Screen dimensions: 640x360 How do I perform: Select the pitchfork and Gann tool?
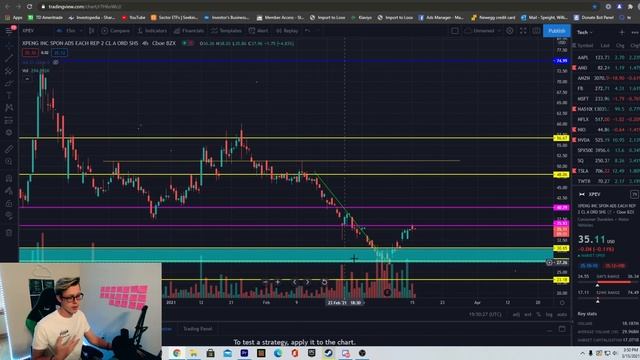pos(9,71)
